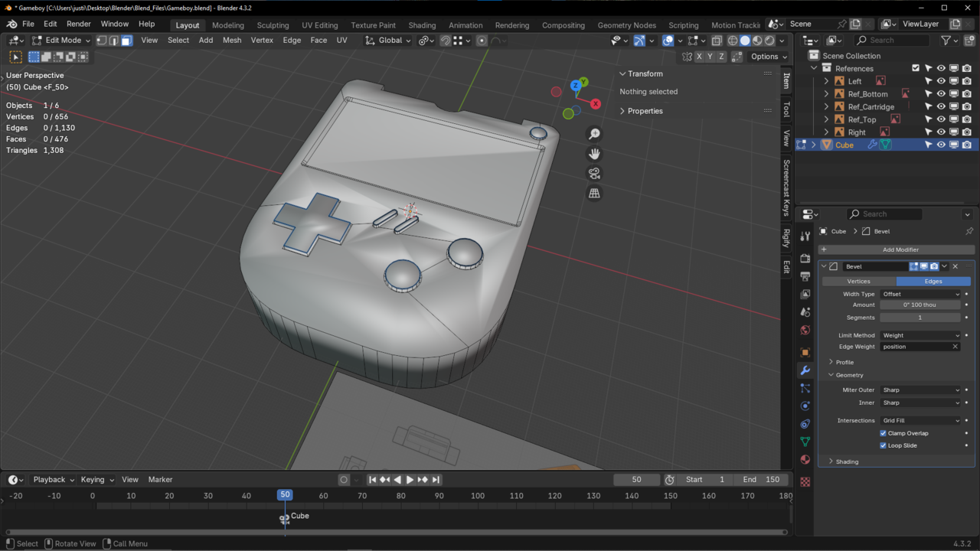
Task: Enable X axis mesh mirror
Action: [699, 57]
